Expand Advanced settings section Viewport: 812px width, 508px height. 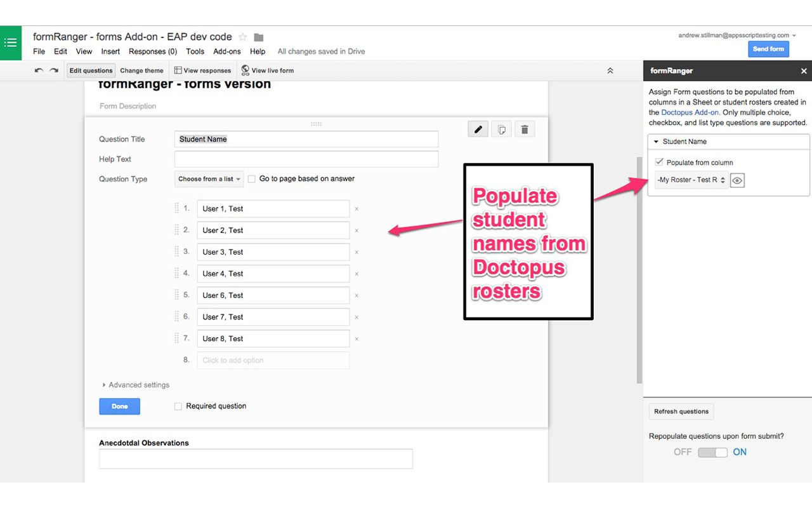[136, 385]
